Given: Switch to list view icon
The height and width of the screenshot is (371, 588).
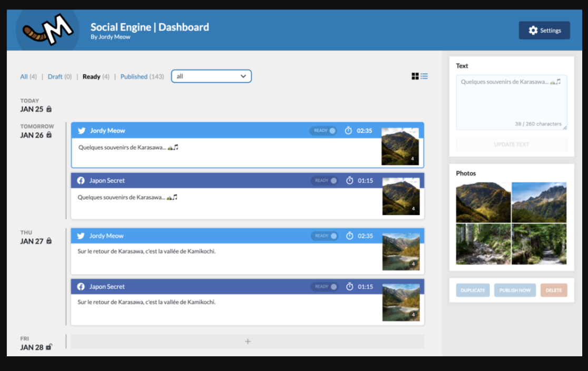Looking at the screenshot, I should (x=424, y=76).
